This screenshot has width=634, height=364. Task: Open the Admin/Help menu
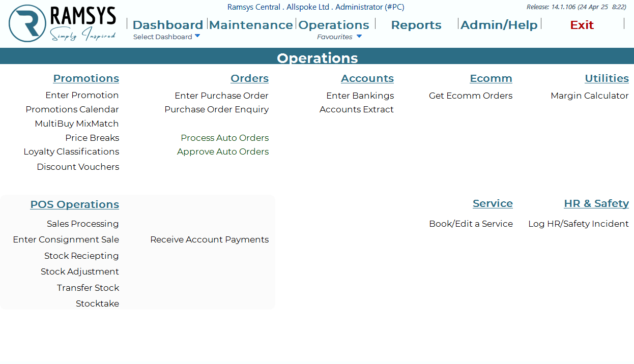[x=499, y=25]
